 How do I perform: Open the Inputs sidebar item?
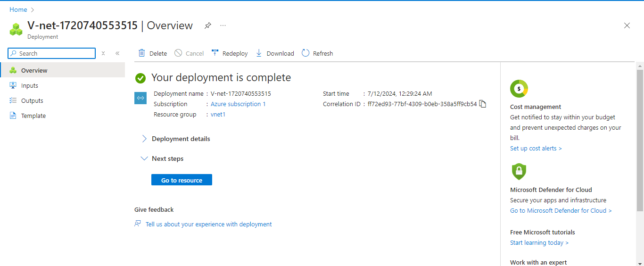[62, 85]
